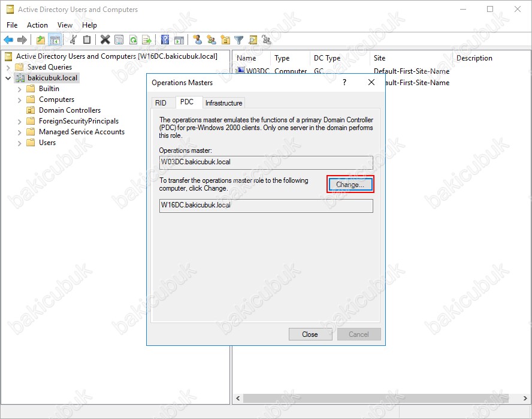Open the File menu
The width and height of the screenshot is (532, 419).
tap(12, 25)
